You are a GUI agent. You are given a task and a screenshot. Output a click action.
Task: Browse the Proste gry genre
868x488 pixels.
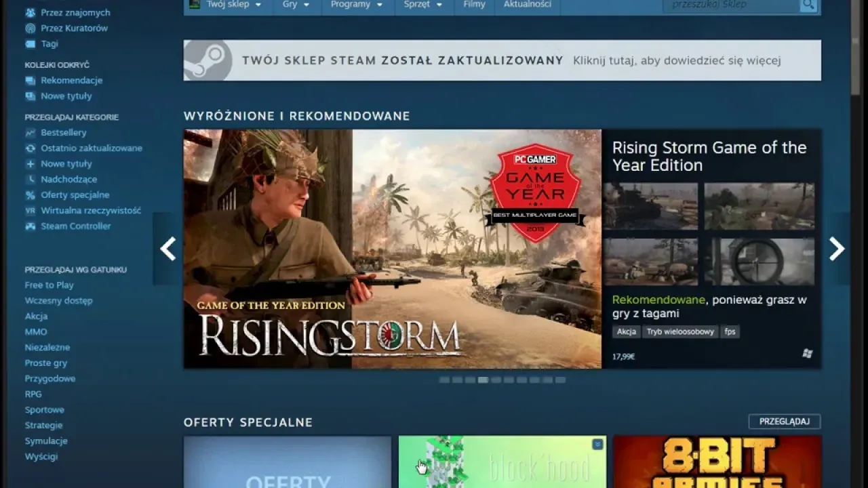pos(46,363)
